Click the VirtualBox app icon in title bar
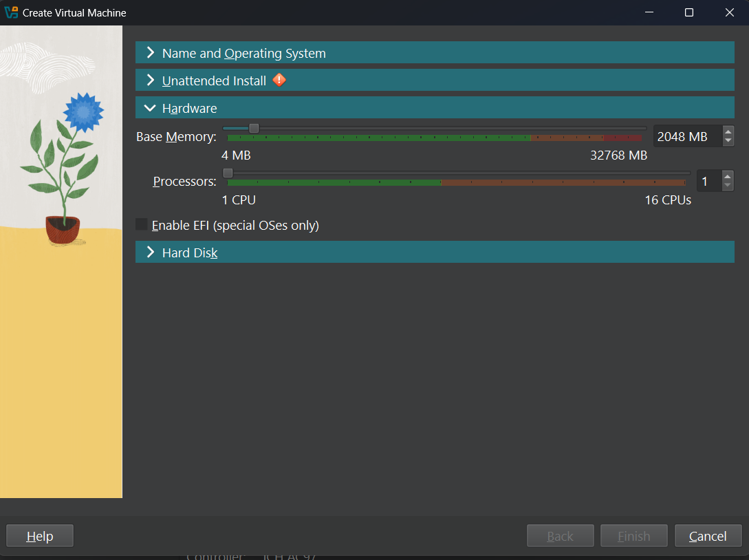Image resolution: width=749 pixels, height=560 pixels. coord(11,12)
